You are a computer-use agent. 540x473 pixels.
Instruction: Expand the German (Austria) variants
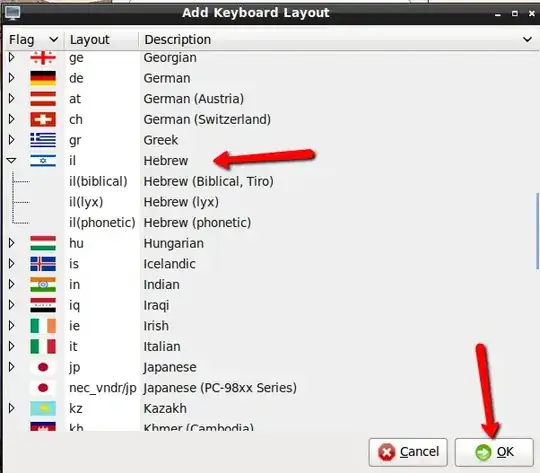coord(11,99)
